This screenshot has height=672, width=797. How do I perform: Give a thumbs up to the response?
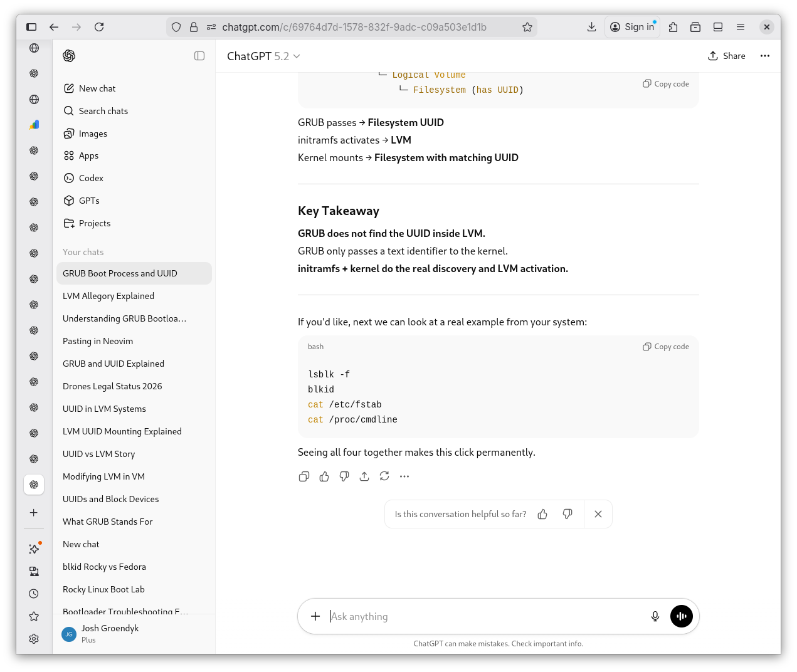[x=324, y=476]
